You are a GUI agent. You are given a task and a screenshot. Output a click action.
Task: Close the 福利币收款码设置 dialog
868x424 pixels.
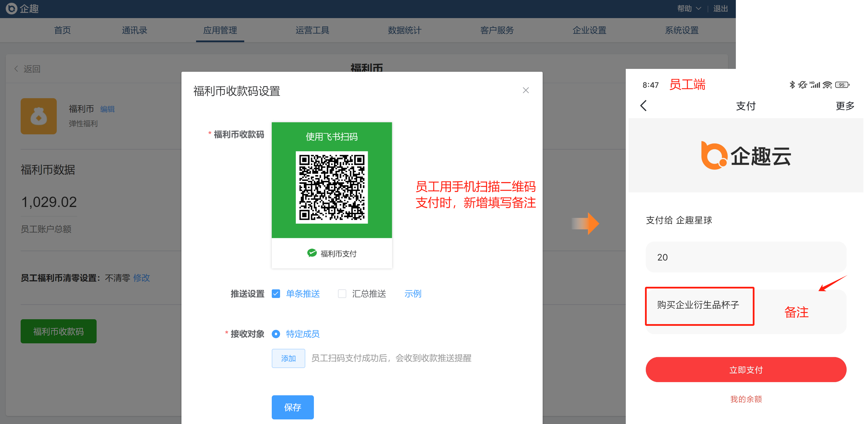tap(525, 90)
